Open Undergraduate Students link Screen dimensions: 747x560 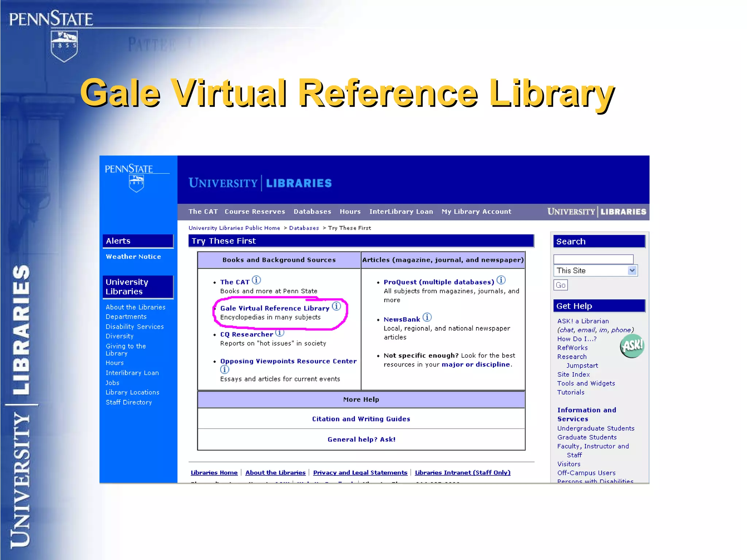tap(596, 428)
